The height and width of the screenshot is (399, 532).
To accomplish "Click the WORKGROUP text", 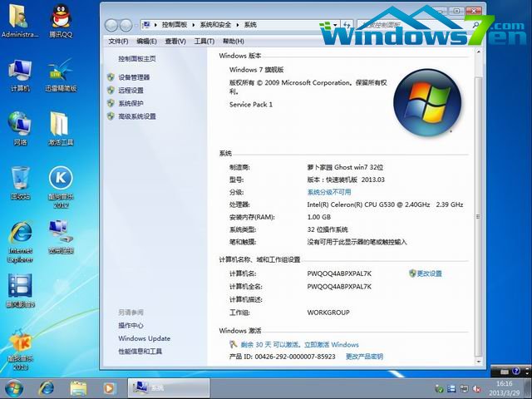I will point(328,313).
